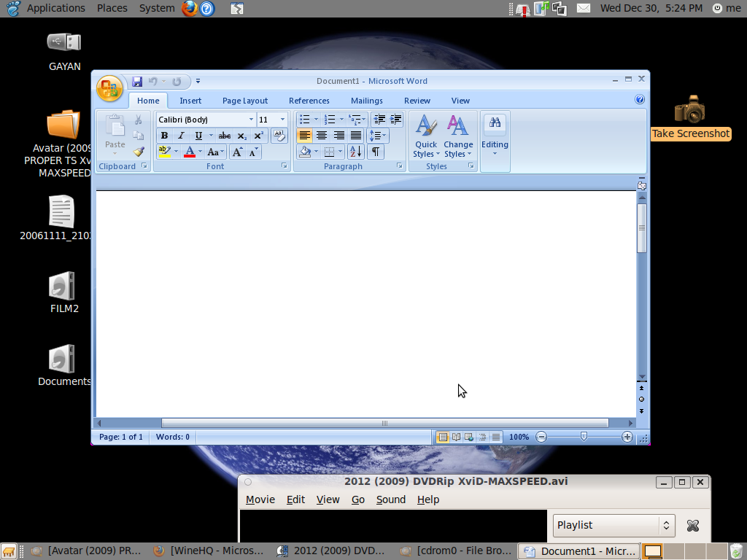Image resolution: width=747 pixels, height=560 pixels.
Task: Justify the paragraph text
Action: tap(356, 136)
